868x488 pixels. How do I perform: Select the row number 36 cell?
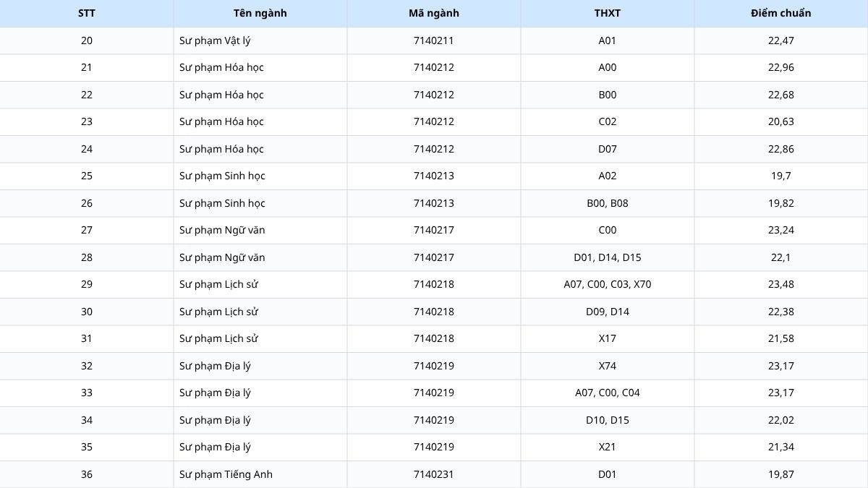coord(87,474)
